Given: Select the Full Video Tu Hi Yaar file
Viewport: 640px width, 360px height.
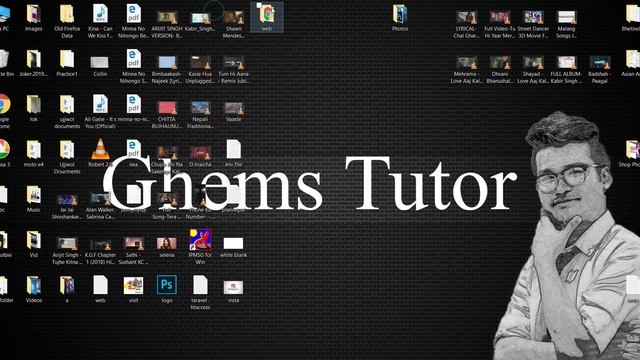Looking at the screenshot, I should [x=500, y=17].
